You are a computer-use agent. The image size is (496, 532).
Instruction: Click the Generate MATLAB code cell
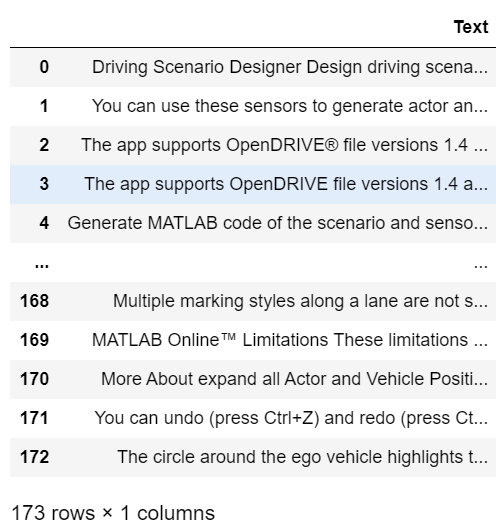tap(278, 223)
